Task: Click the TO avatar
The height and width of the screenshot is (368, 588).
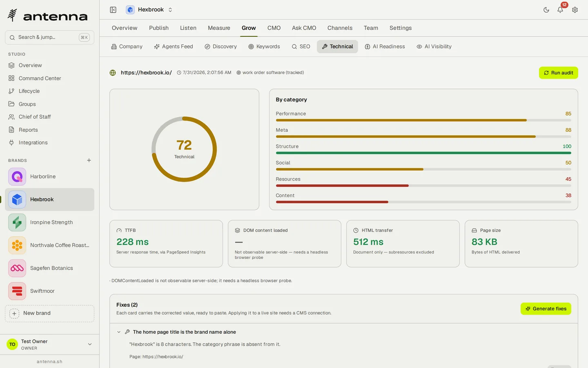Action: coord(12,344)
